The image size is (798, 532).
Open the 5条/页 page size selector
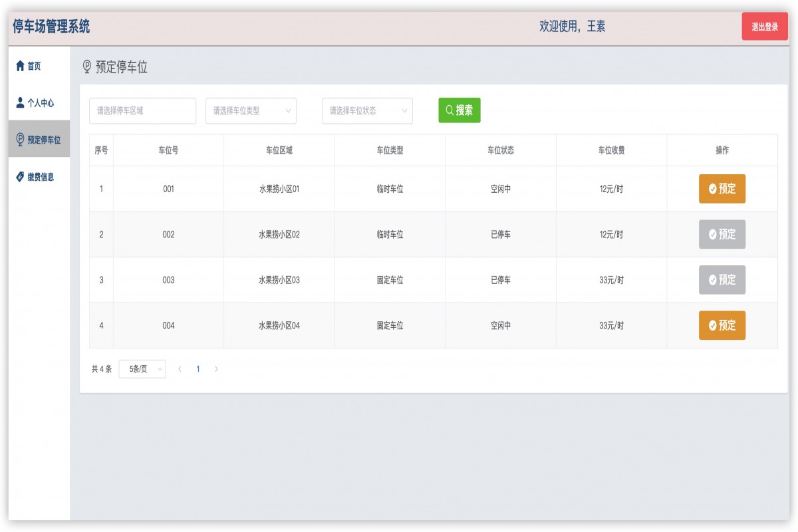pyautogui.click(x=142, y=368)
